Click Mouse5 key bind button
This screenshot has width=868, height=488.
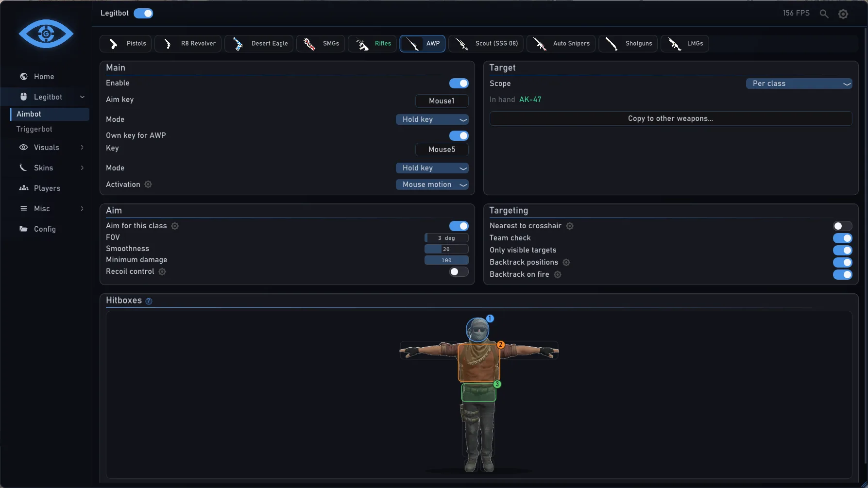click(x=442, y=150)
